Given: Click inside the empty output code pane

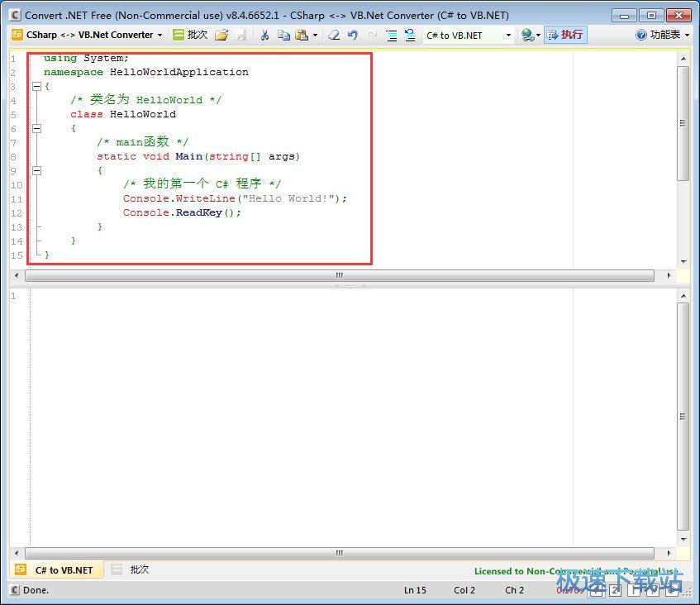Looking at the screenshot, I should pos(331,413).
